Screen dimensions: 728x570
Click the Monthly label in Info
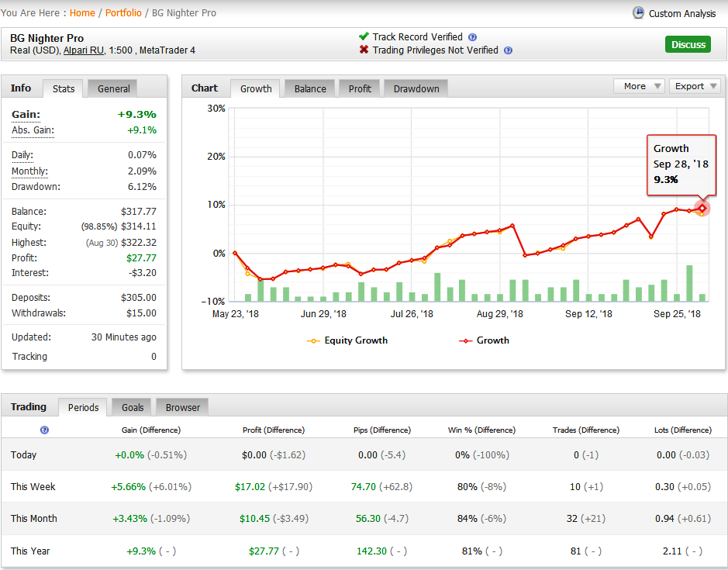(29, 171)
